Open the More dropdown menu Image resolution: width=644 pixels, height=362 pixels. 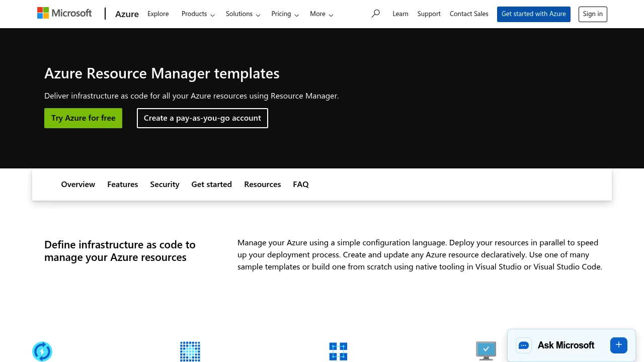point(321,14)
